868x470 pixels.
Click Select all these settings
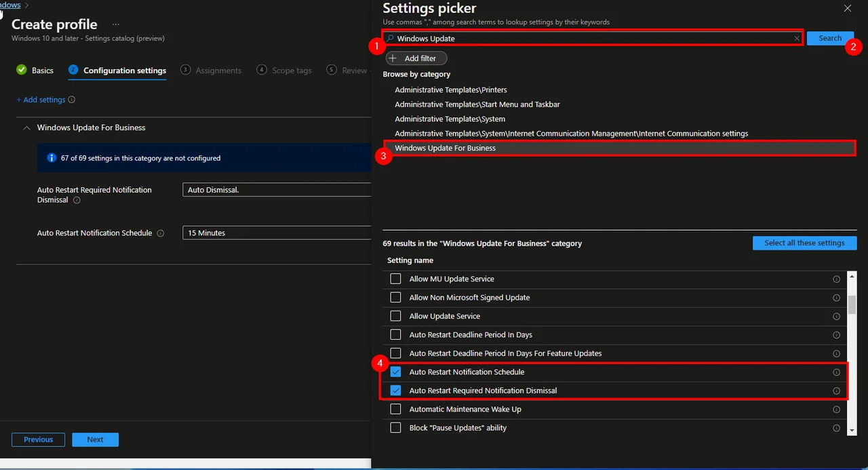coord(804,243)
